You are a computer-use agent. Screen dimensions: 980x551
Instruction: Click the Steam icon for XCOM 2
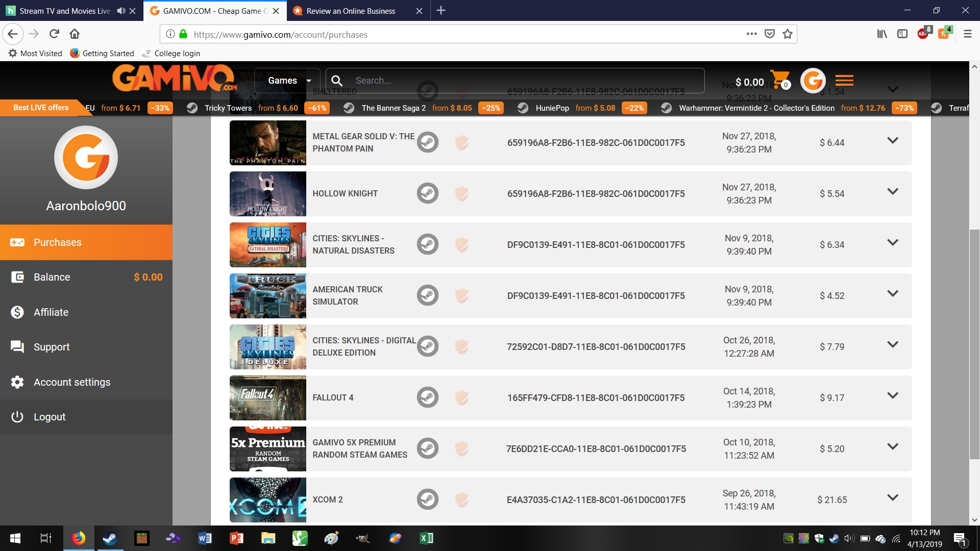427,499
